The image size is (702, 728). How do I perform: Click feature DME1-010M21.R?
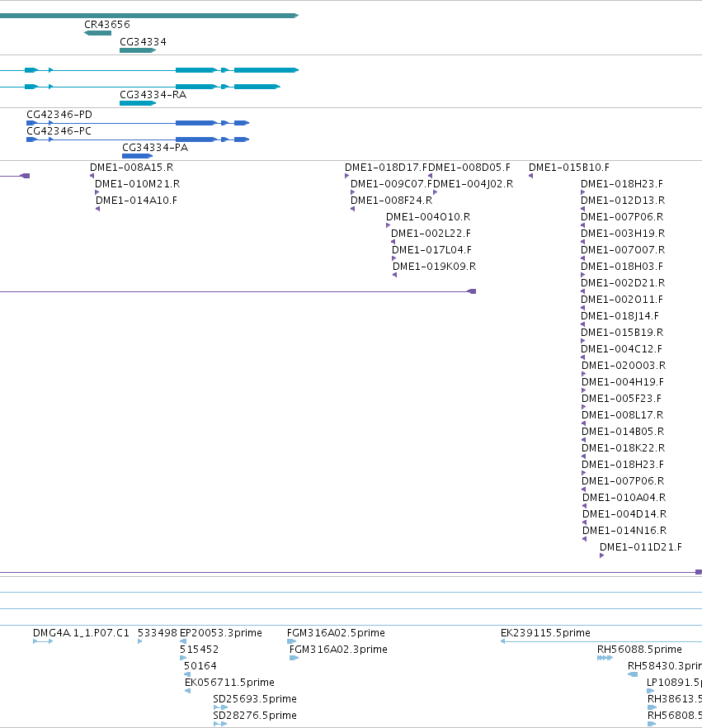coord(137,184)
